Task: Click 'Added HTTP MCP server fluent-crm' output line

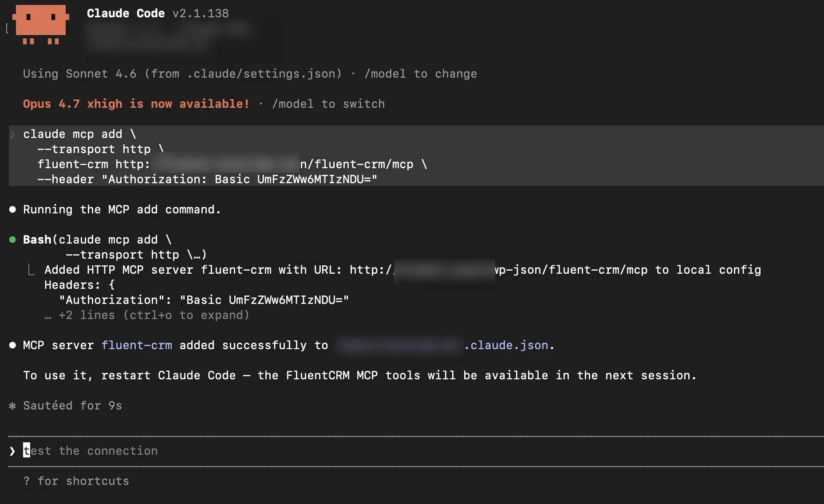Action: click(x=402, y=270)
